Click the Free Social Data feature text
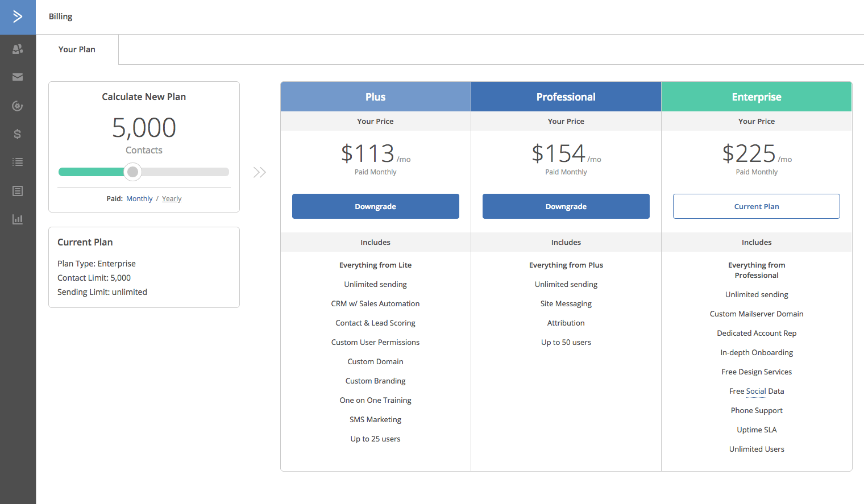The height and width of the screenshot is (504, 864). (756, 391)
